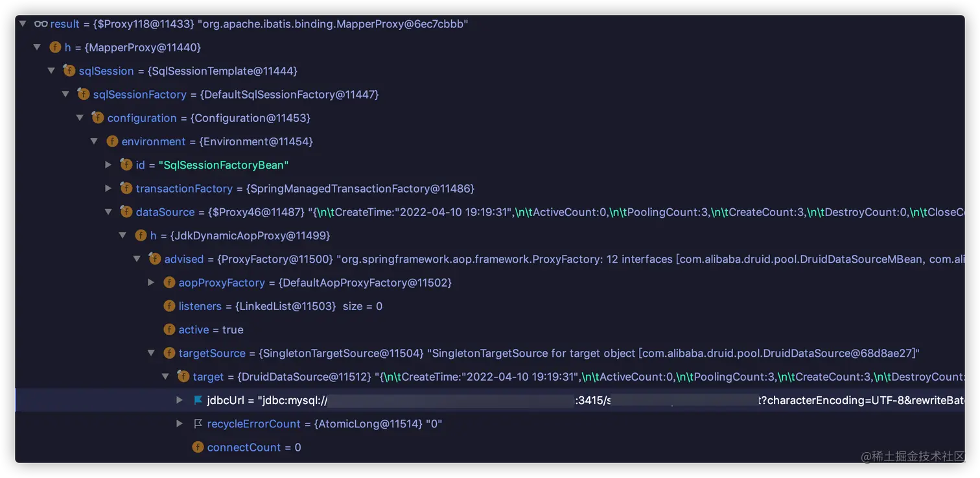This screenshot has width=980, height=478.
Task: Select the AtomicLong@11514 "0" value
Action: pyautogui.click(x=378, y=424)
